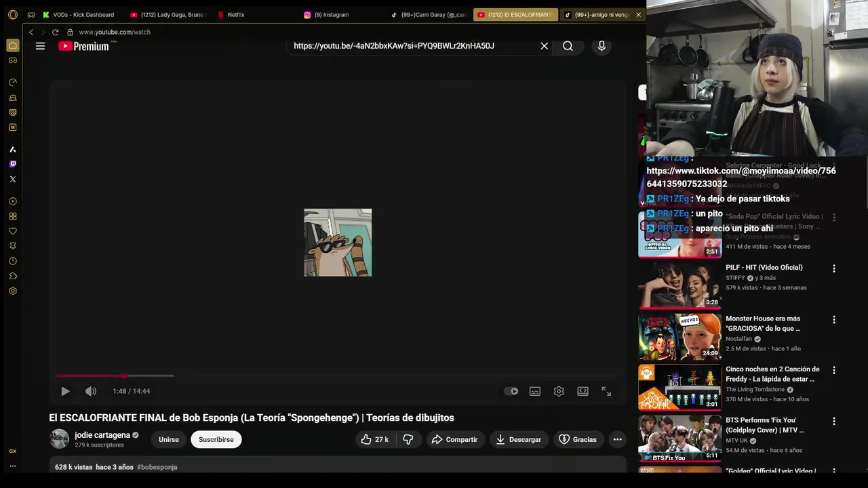Image resolution: width=868 pixels, height=488 pixels.
Task: Open Pinboards pin icon in sidebar
Action: [x=12, y=246]
